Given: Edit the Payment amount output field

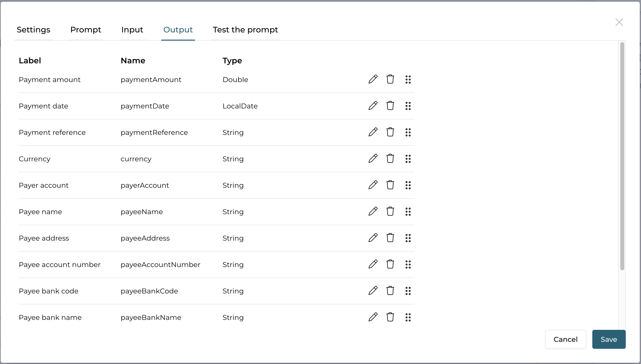Looking at the screenshot, I should coord(373,79).
